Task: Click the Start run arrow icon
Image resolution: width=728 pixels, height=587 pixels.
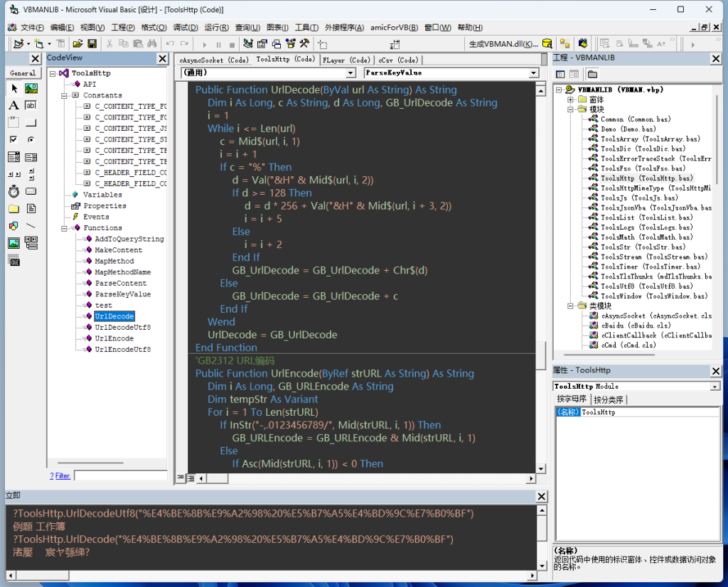Action: point(204,44)
